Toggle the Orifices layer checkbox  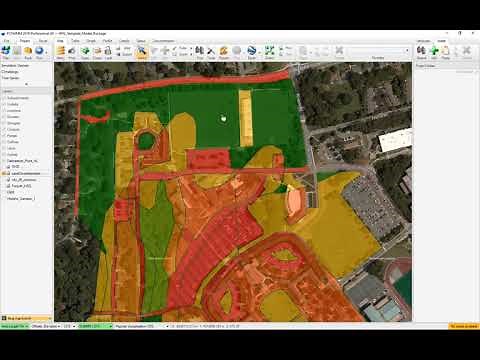click(x=4, y=142)
